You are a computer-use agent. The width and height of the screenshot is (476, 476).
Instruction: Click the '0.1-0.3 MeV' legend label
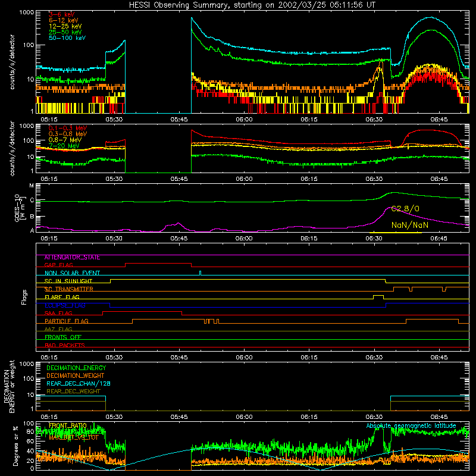point(68,128)
